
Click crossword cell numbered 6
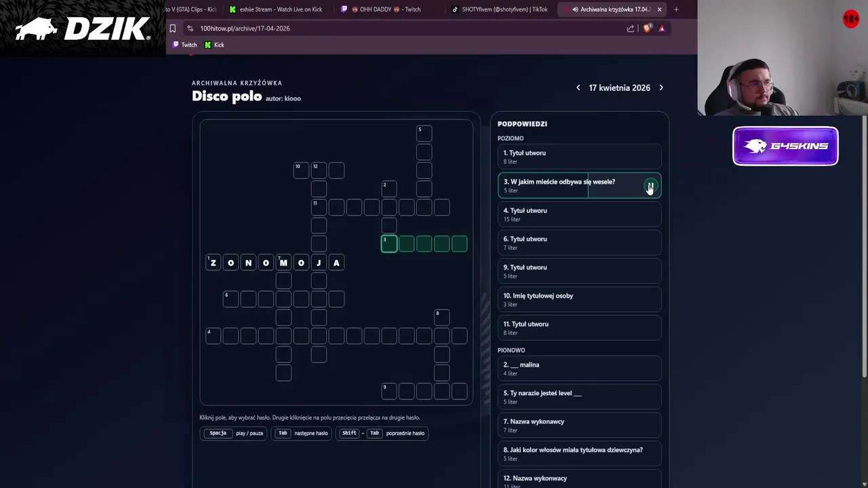click(231, 299)
